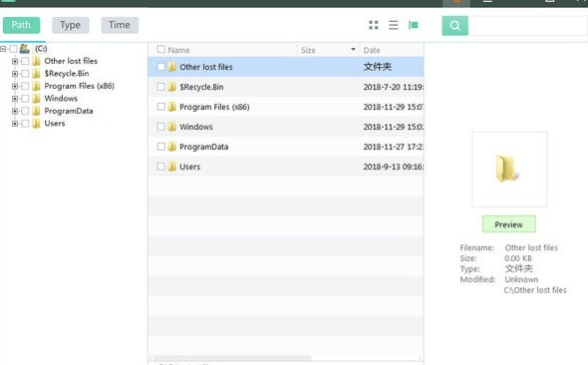Expand Program Files (x86) tree node
Image resolution: width=588 pixels, height=365 pixels.
click(15, 87)
